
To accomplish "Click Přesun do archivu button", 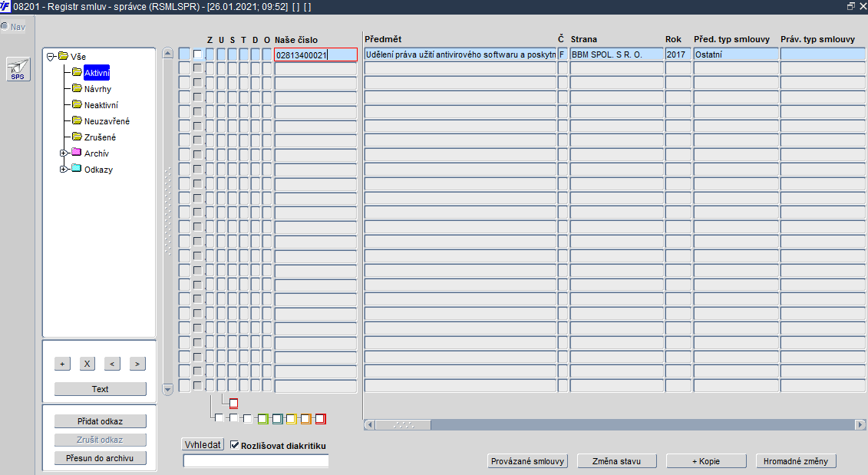I will coord(101,458).
